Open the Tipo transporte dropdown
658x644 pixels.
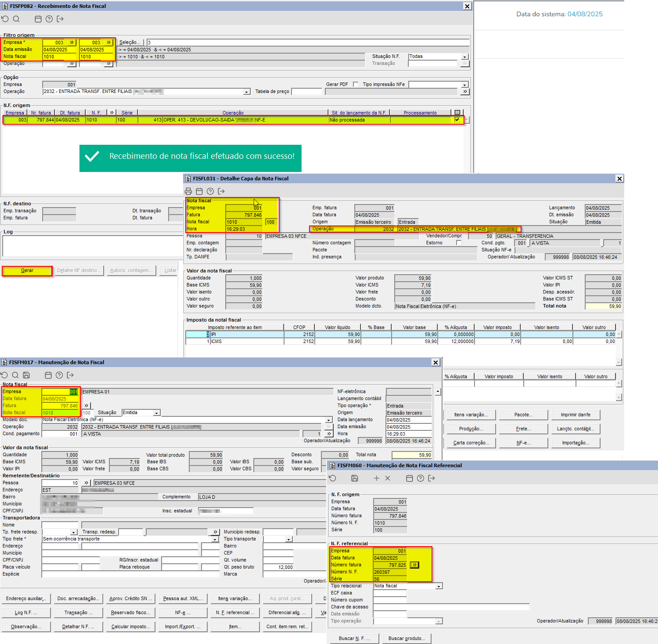[x=289, y=539]
